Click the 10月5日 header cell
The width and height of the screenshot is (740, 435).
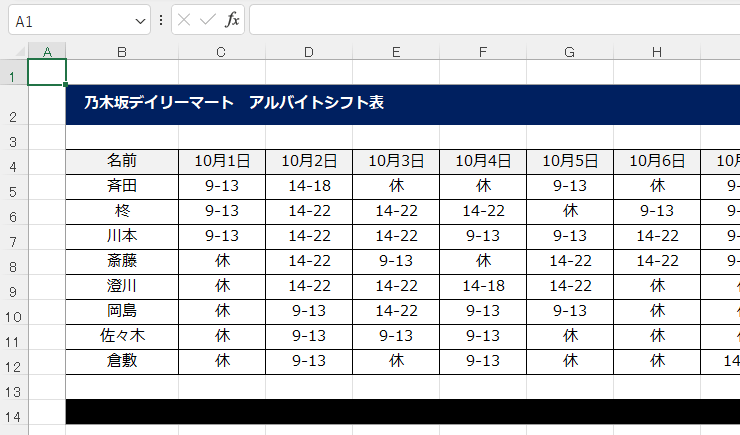pyautogui.click(x=570, y=162)
